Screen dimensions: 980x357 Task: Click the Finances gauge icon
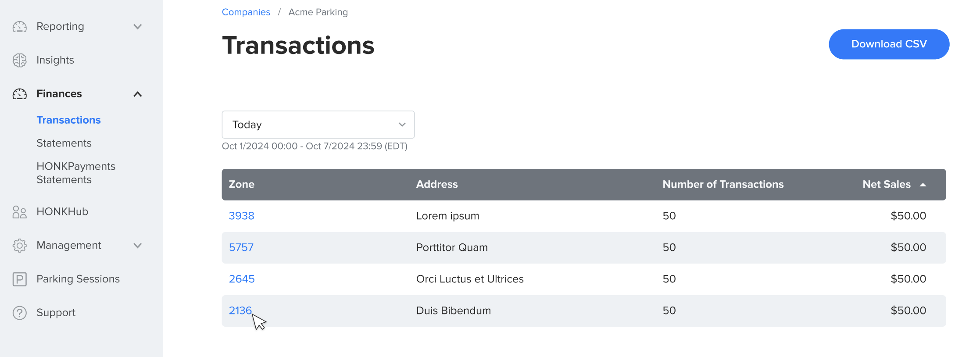(x=20, y=94)
